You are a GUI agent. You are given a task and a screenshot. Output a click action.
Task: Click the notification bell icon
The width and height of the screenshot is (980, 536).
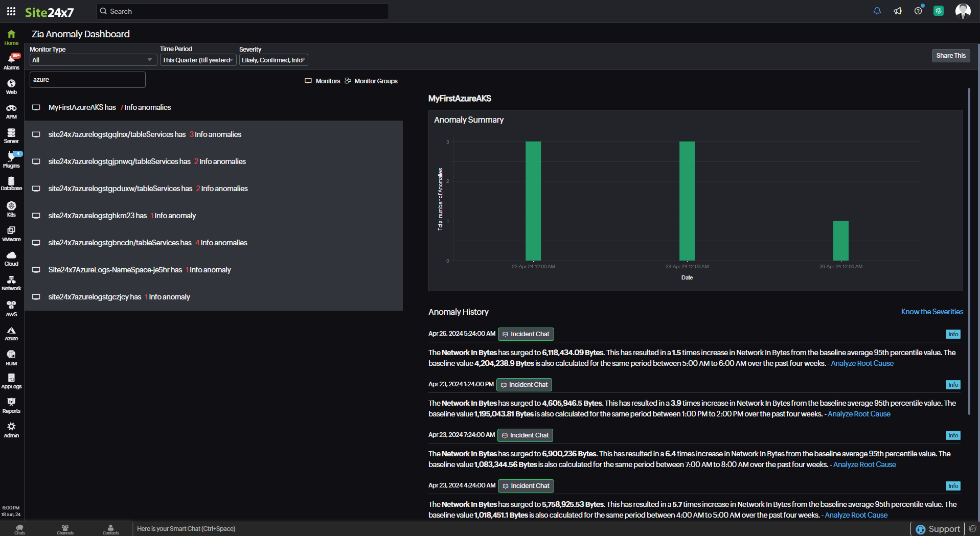877,11
